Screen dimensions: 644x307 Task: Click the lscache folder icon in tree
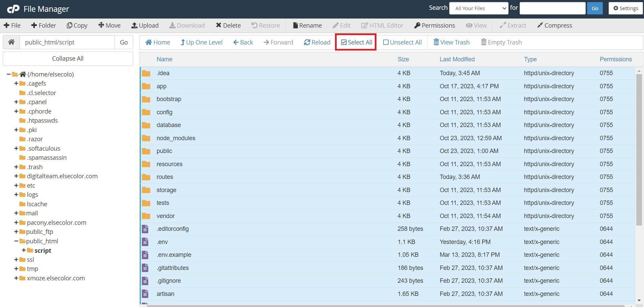tap(23, 204)
